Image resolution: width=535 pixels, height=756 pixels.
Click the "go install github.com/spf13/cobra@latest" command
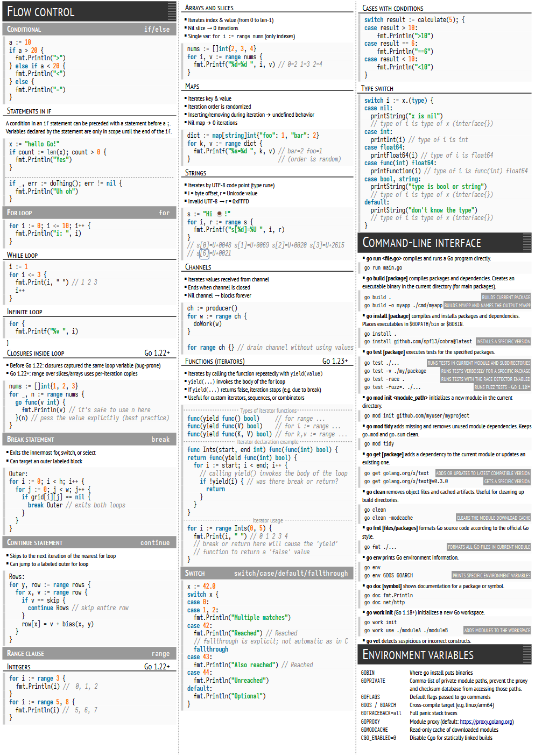coord(418,341)
